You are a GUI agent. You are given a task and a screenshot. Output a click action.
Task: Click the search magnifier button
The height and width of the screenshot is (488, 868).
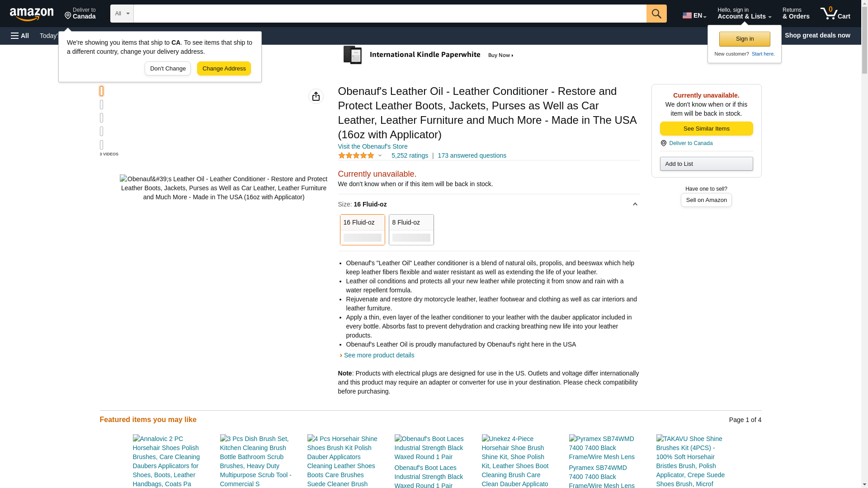tap(656, 14)
